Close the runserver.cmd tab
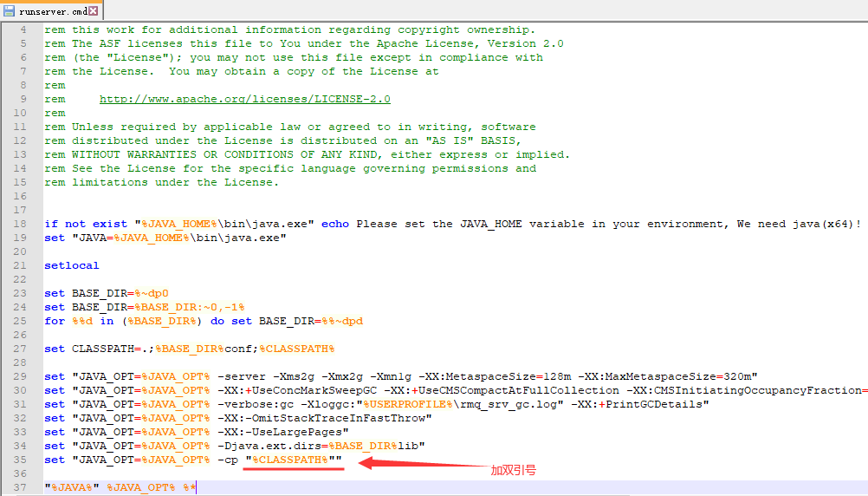This screenshot has height=496, width=868. [x=94, y=10]
